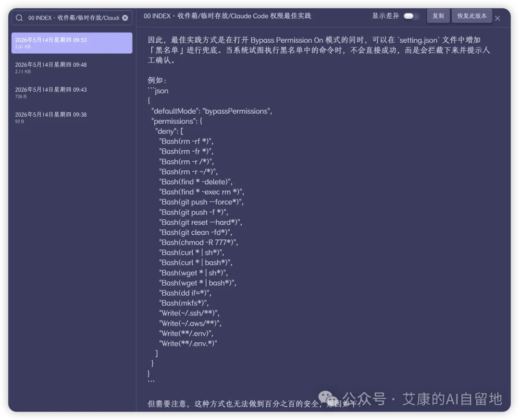Click the "defaultMode": "bypassPermissions" line
Viewport: 519px width, 420px height.
coord(211,111)
